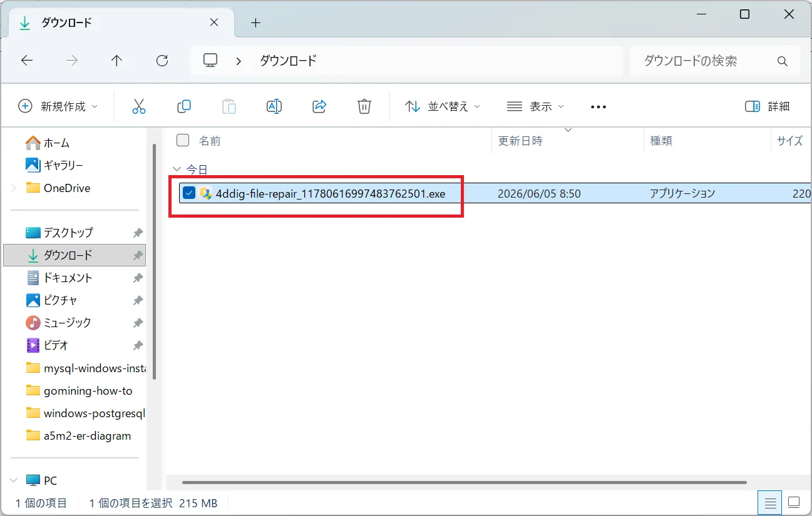
Task: Uncheck the 4ddig-file-repair file checkbox
Action: click(189, 193)
